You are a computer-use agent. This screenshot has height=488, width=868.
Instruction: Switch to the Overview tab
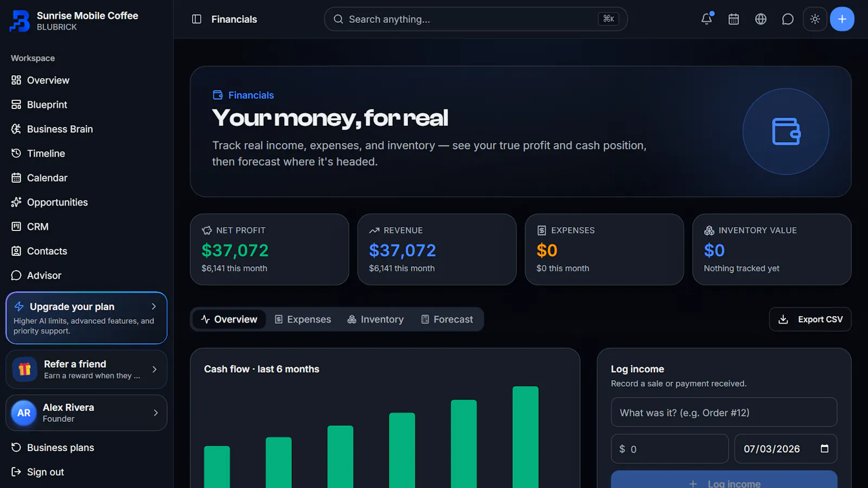point(229,319)
